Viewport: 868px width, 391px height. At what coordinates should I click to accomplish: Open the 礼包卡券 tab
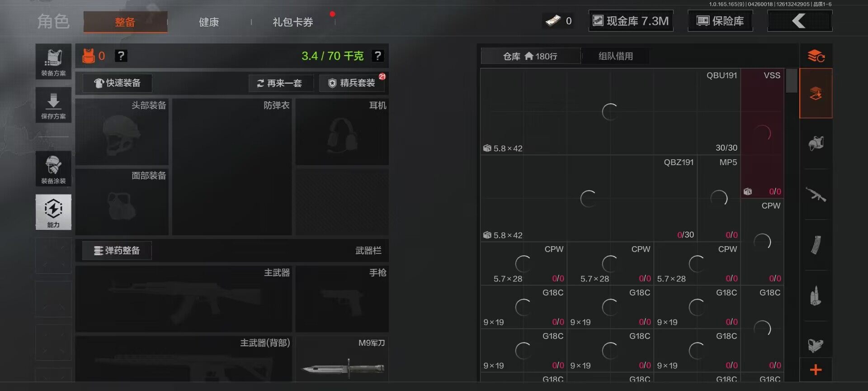293,22
